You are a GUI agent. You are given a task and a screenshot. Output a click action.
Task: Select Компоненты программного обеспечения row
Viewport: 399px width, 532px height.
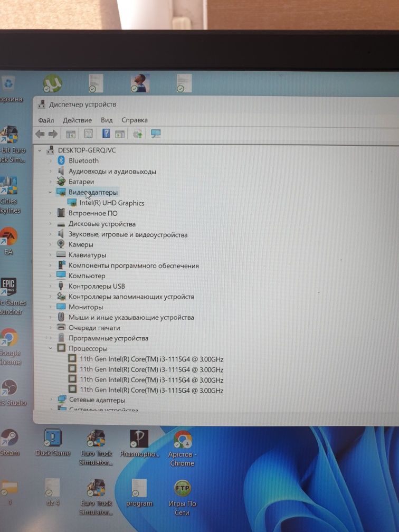point(134,265)
